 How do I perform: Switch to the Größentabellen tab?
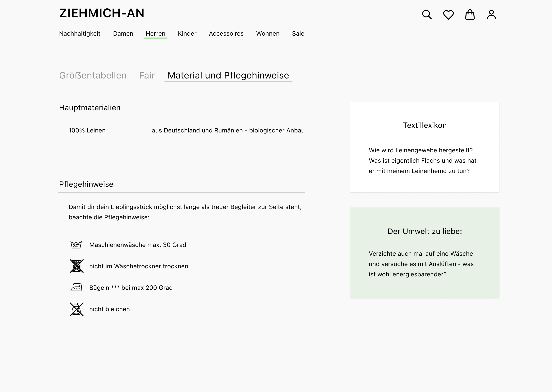(x=93, y=76)
